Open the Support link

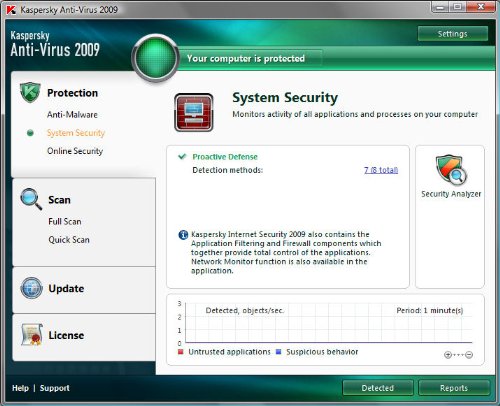[x=55, y=388]
